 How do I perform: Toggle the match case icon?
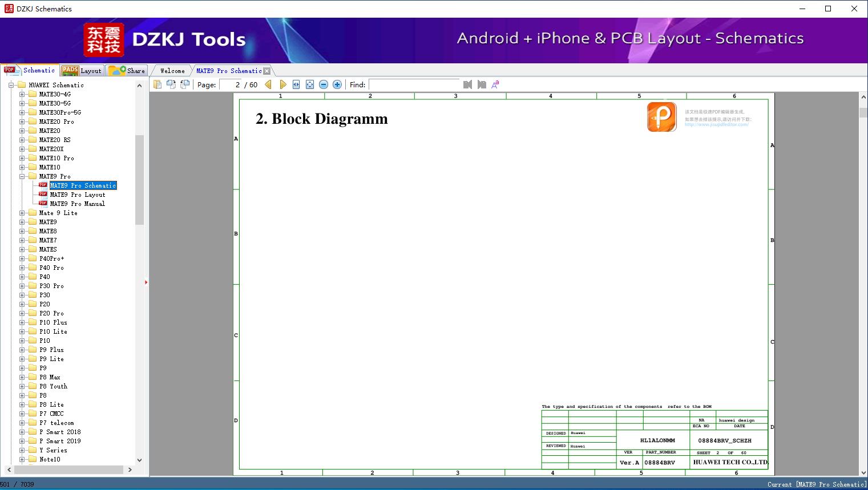pos(495,84)
